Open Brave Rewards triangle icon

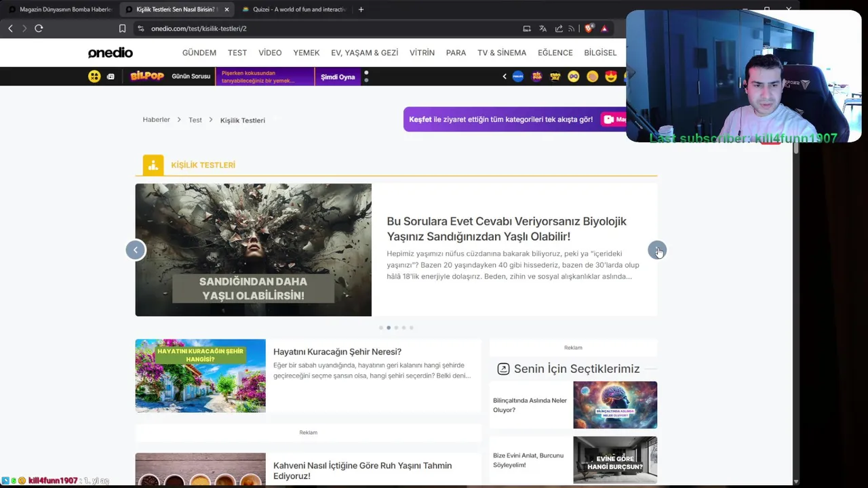[604, 28]
